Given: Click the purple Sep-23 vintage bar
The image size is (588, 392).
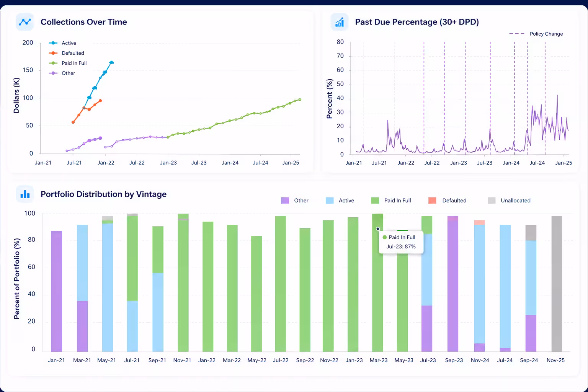Looking at the screenshot, I should pyautogui.click(x=453, y=284).
